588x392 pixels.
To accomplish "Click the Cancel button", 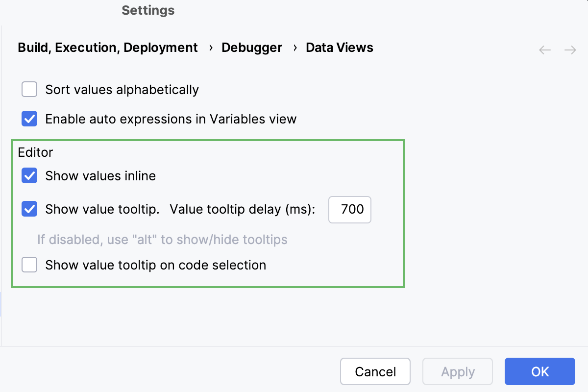I will (375, 371).
